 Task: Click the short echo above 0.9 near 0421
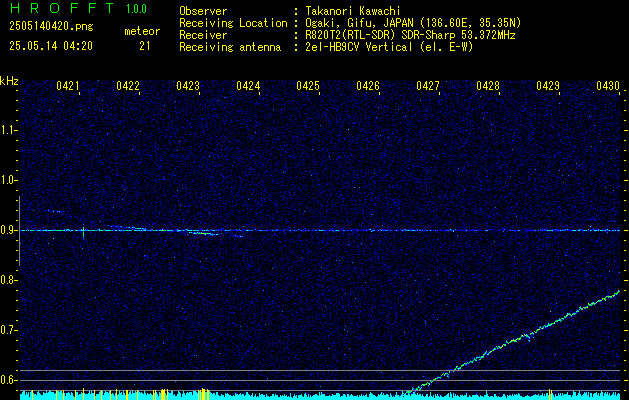[x=53, y=211]
